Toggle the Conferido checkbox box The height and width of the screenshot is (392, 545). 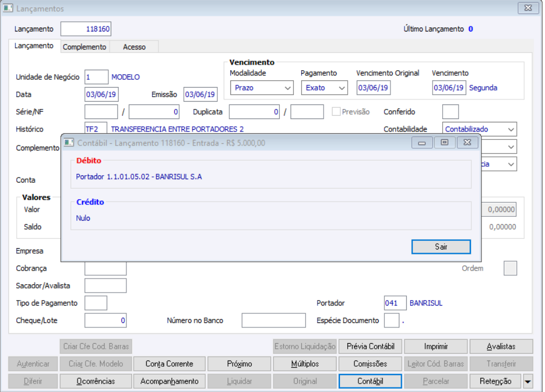[451, 112]
